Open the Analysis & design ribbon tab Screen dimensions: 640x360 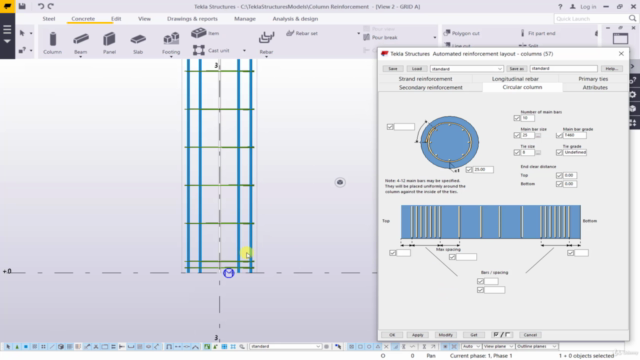tap(295, 19)
